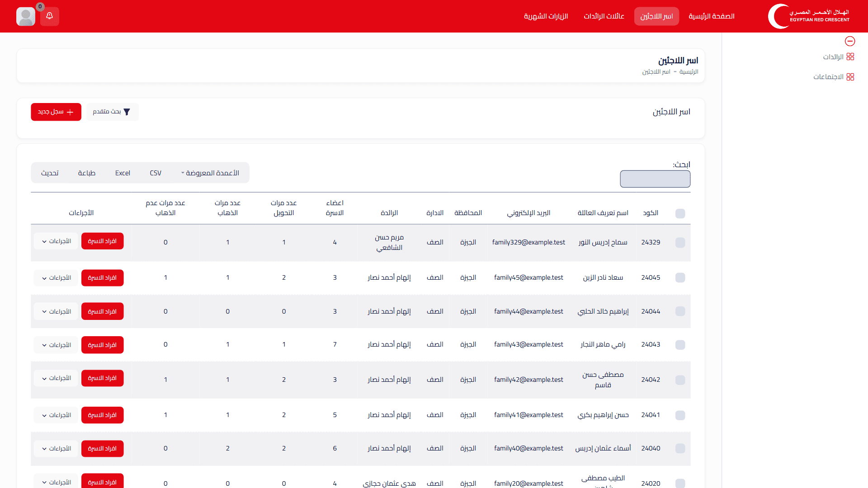Image resolution: width=868 pixels, height=488 pixels.
Task: Click the filter funnel icon in بحث متقدم
Action: coord(127,112)
